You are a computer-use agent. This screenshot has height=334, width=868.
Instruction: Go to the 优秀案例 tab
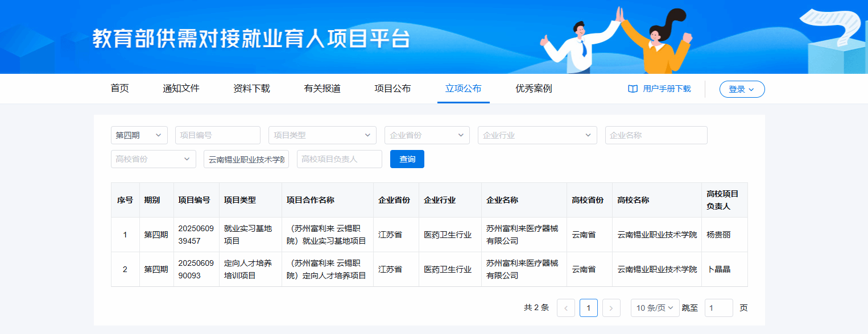(x=534, y=89)
